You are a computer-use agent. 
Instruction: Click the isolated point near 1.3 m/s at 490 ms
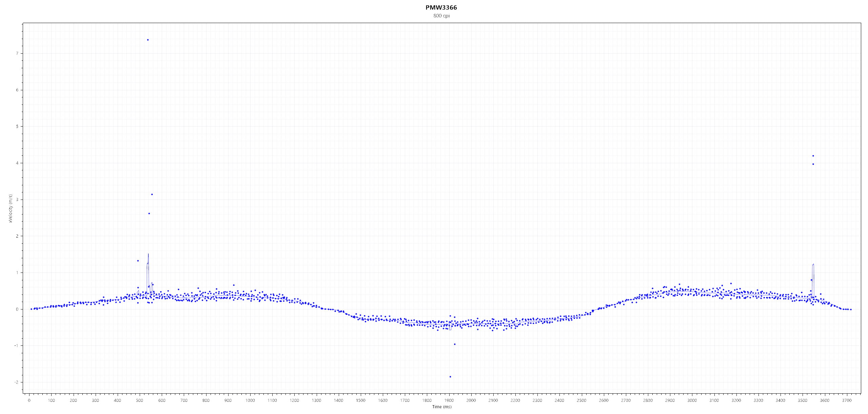138,261
